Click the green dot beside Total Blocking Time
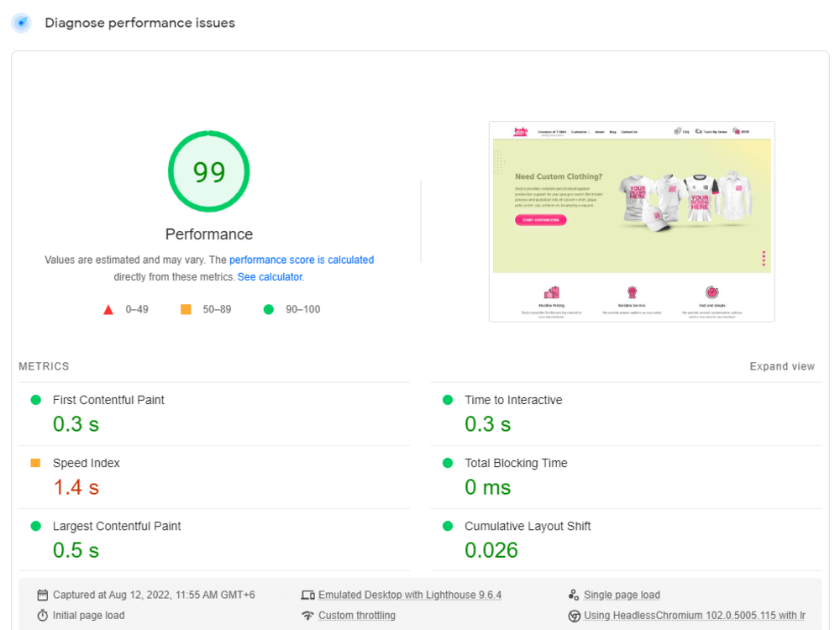 (x=448, y=463)
